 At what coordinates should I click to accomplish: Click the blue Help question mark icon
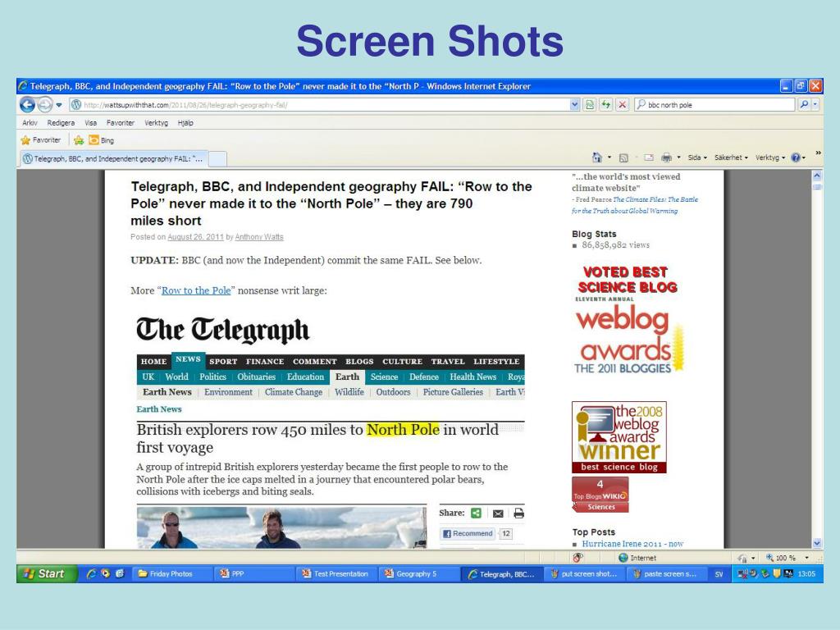pyautogui.click(x=796, y=157)
